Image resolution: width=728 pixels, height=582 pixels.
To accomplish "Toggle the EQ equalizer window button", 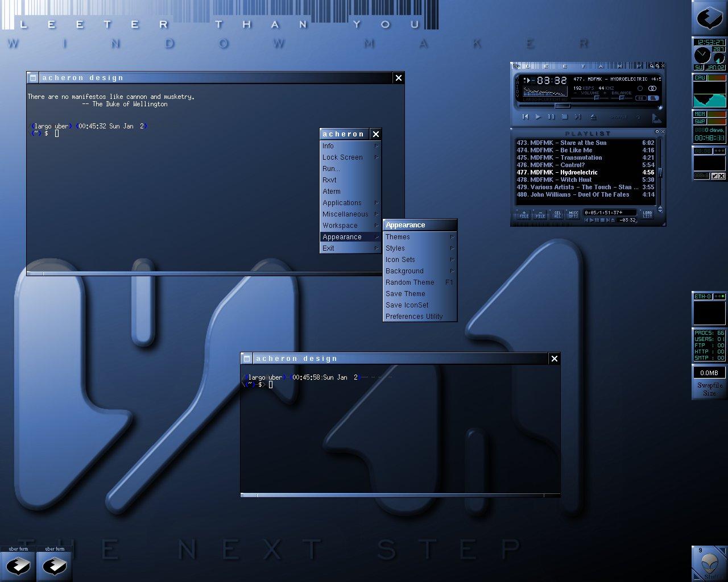I will pyautogui.click(x=641, y=98).
